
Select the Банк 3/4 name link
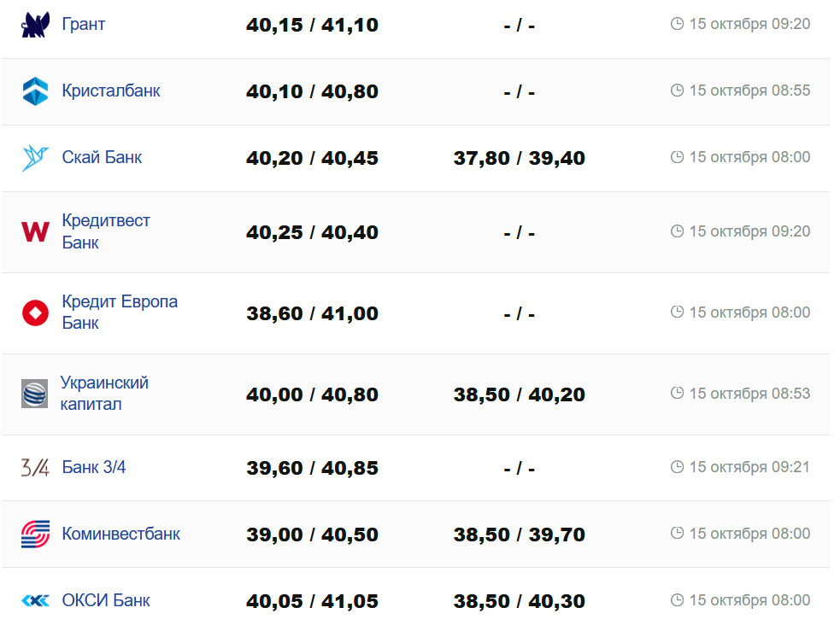coord(94,467)
